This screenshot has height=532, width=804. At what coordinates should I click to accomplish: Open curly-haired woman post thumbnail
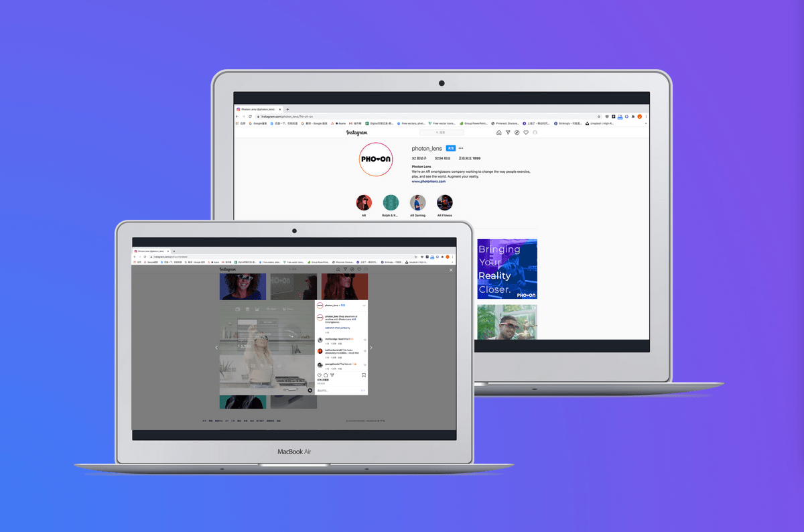(243, 286)
